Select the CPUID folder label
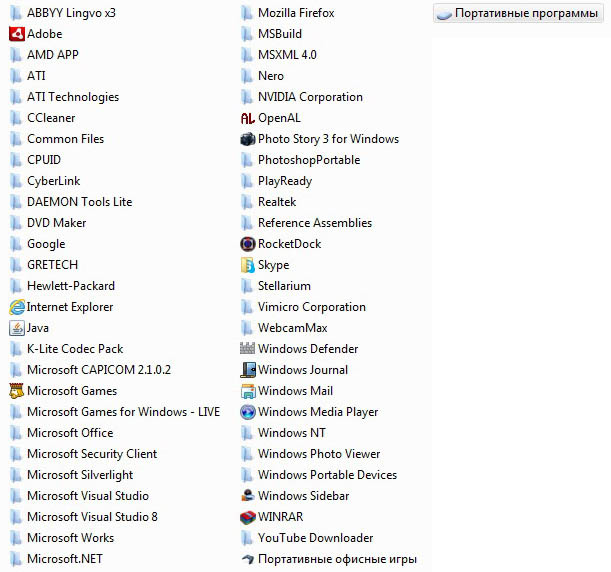 (x=44, y=160)
